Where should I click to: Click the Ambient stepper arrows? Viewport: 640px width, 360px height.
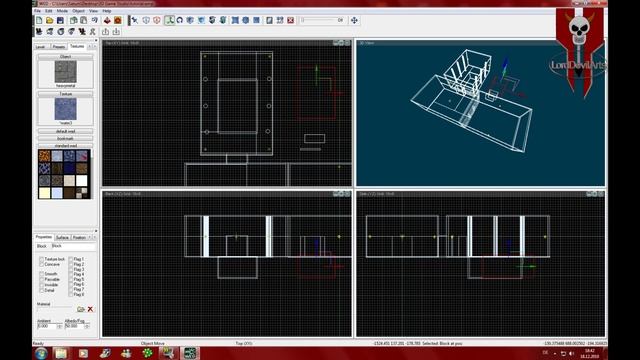click(x=60, y=327)
